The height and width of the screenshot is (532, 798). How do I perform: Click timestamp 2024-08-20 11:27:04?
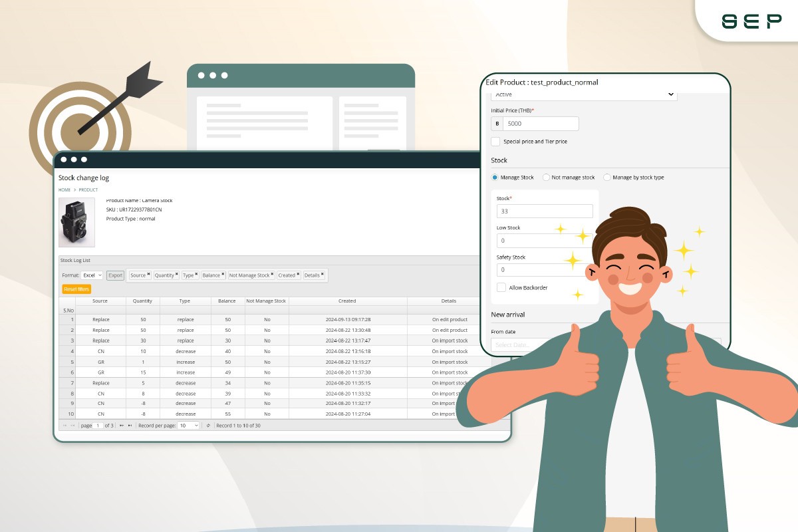pyautogui.click(x=348, y=414)
